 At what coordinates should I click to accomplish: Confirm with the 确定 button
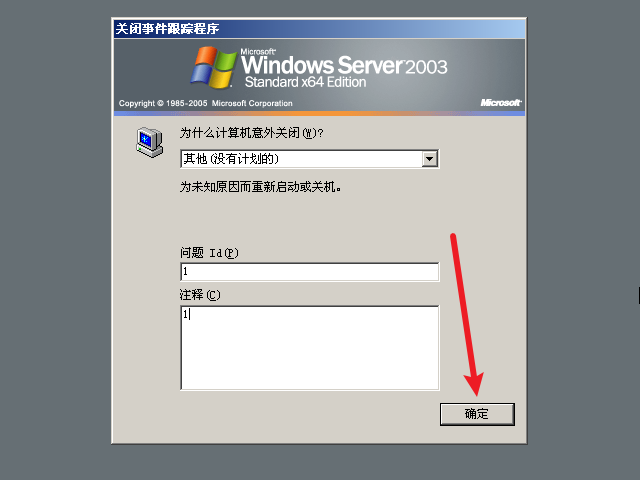[x=477, y=414]
